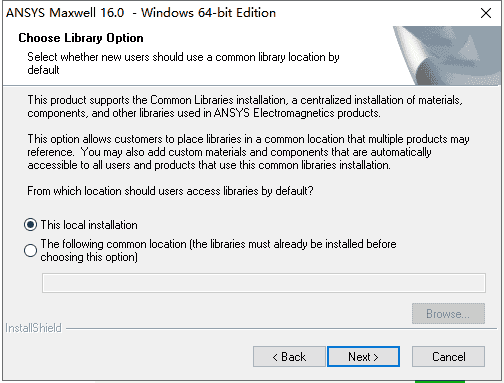Go back with the '< Back' button

coord(289,356)
